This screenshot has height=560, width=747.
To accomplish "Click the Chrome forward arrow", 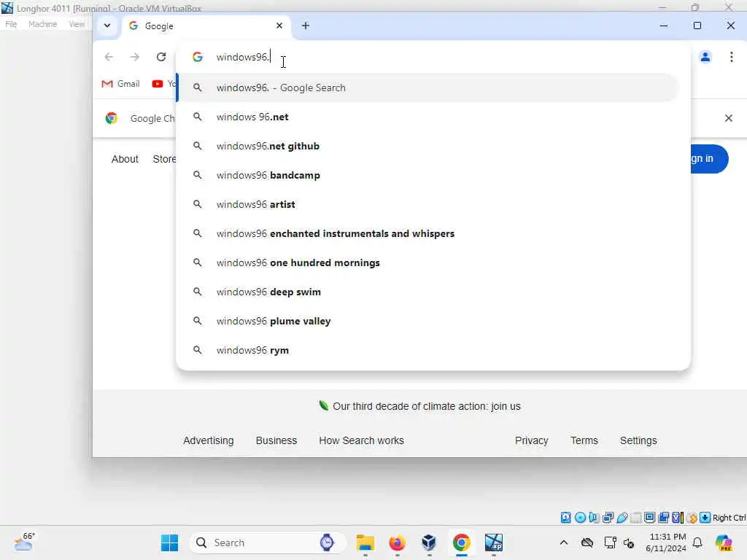I will (x=135, y=57).
